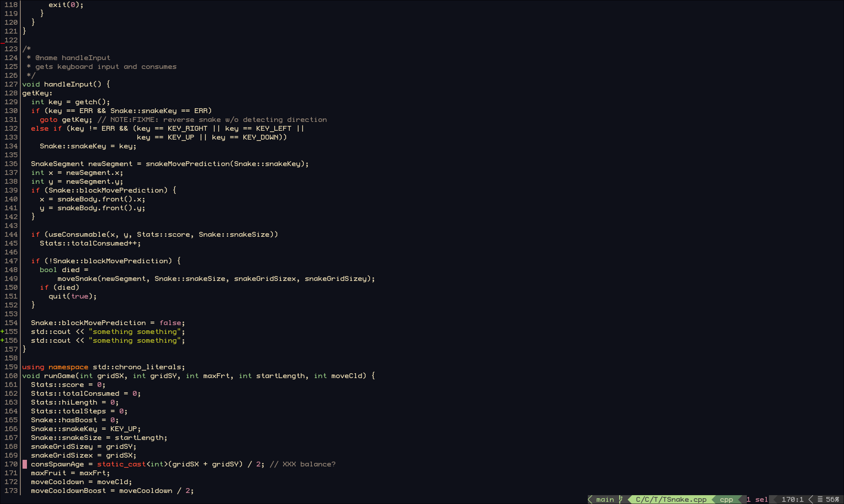The width and height of the screenshot is (844, 504).
Task: Click 'useConsumable' on line 144
Action: click(77, 234)
